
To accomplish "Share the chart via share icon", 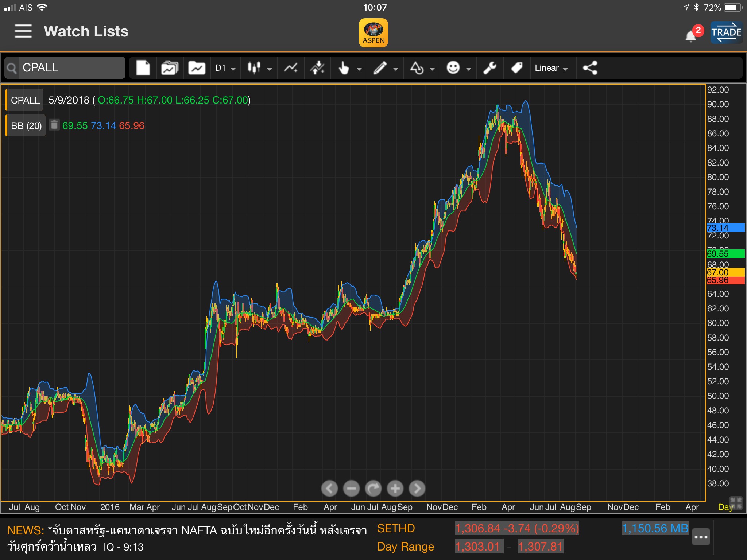I will 590,68.
